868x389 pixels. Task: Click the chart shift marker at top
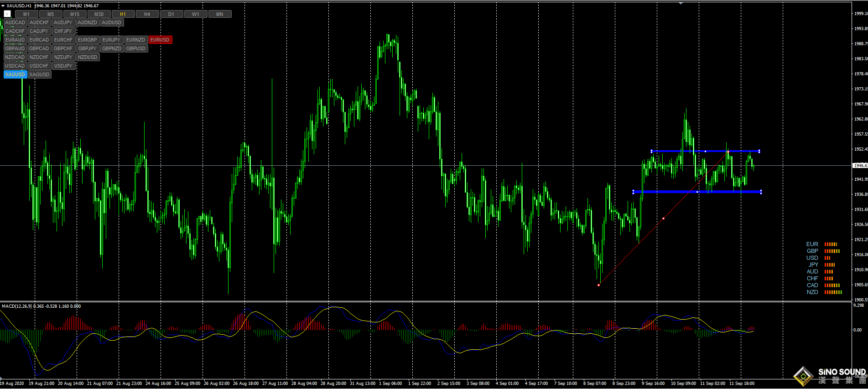681,3
